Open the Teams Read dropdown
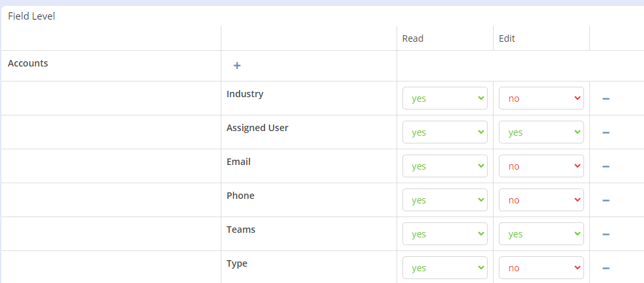 [445, 233]
